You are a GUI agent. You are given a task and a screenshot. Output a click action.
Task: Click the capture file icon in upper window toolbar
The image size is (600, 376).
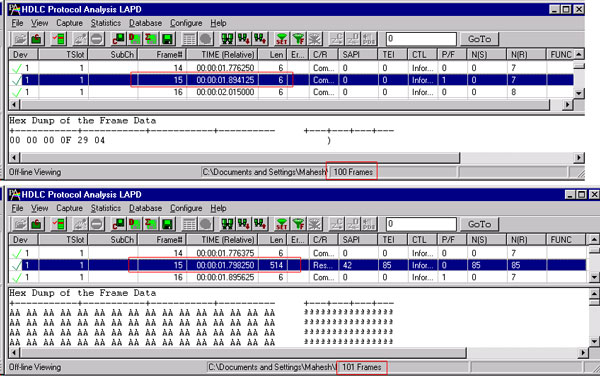point(36,39)
